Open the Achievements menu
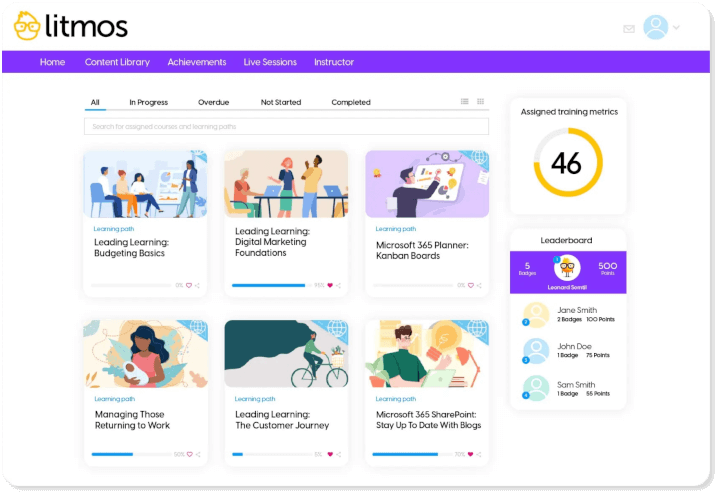 (x=197, y=62)
